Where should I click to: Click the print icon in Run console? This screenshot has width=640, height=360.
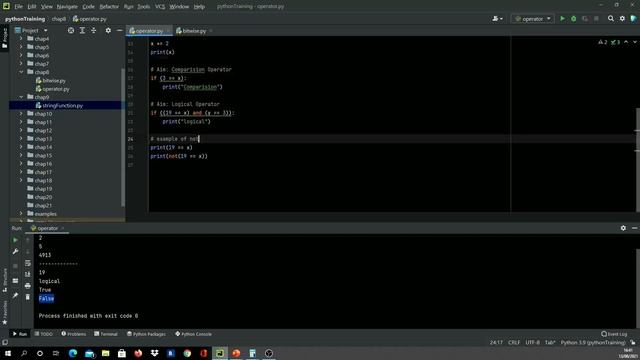point(27,286)
